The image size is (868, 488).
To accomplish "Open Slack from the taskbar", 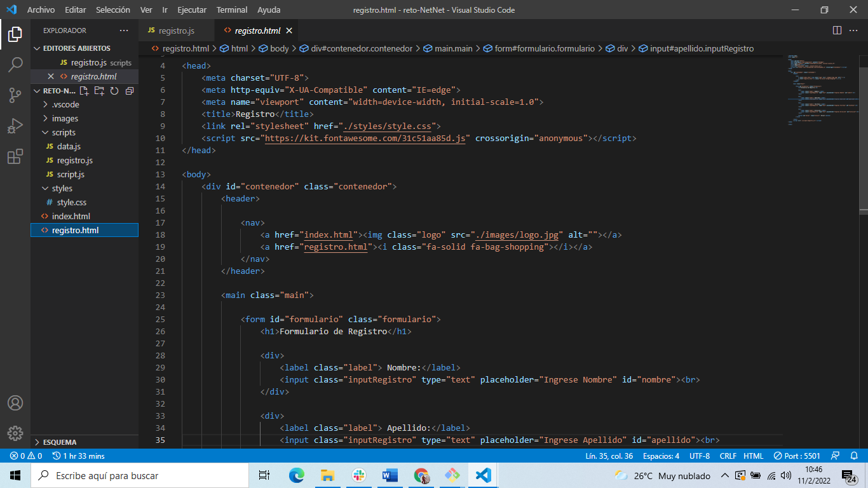I will (359, 475).
